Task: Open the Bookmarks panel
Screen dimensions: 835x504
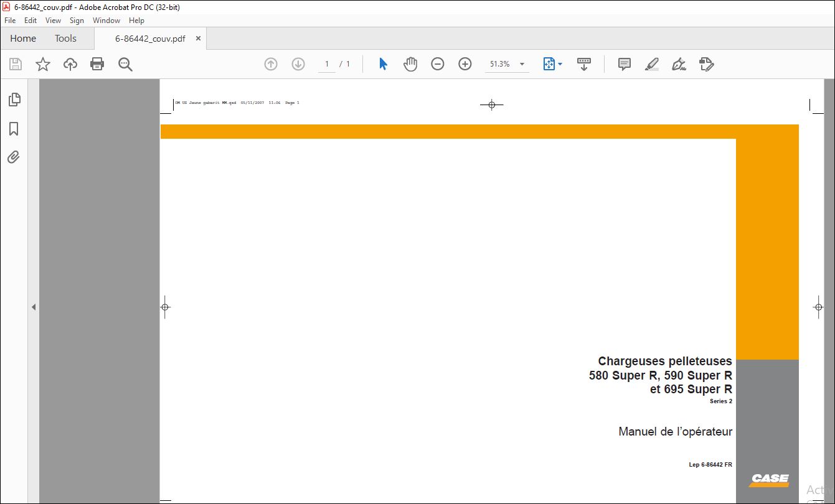Action: (x=14, y=129)
